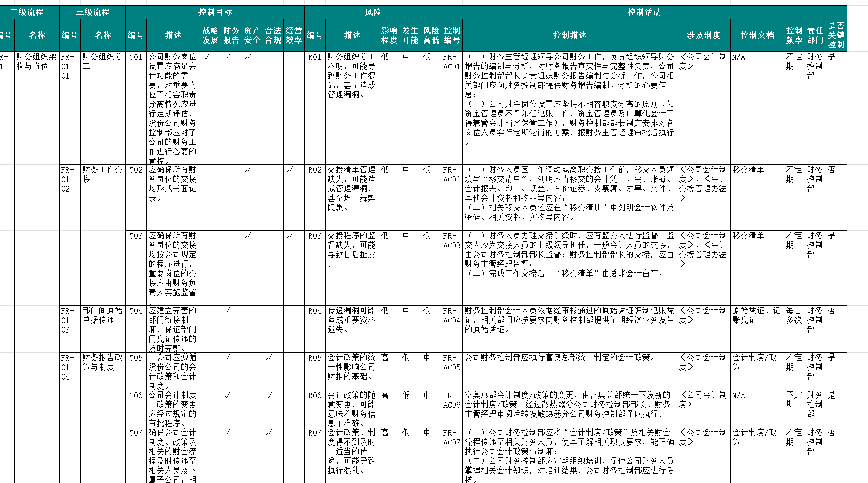Click 会计制度/政策 in the FR-AC05 row
Image resolution: width=868 pixels, height=483 pixels.
coord(757,371)
